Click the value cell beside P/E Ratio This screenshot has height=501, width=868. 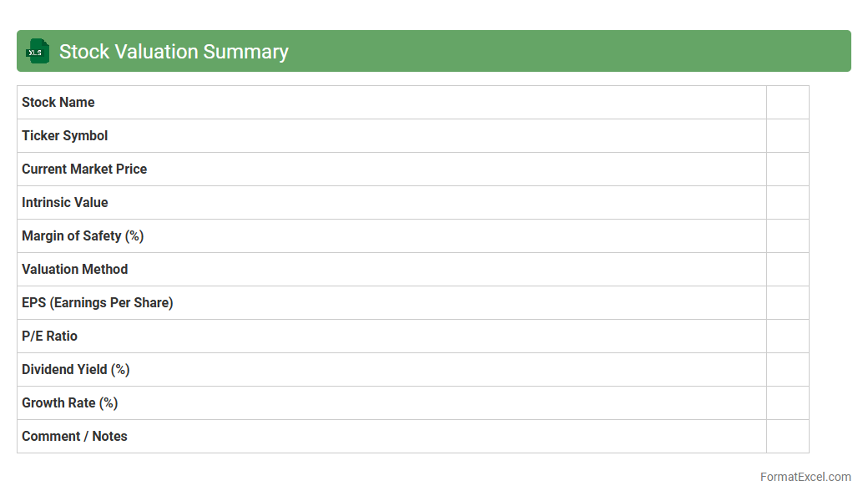click(787, 336)
